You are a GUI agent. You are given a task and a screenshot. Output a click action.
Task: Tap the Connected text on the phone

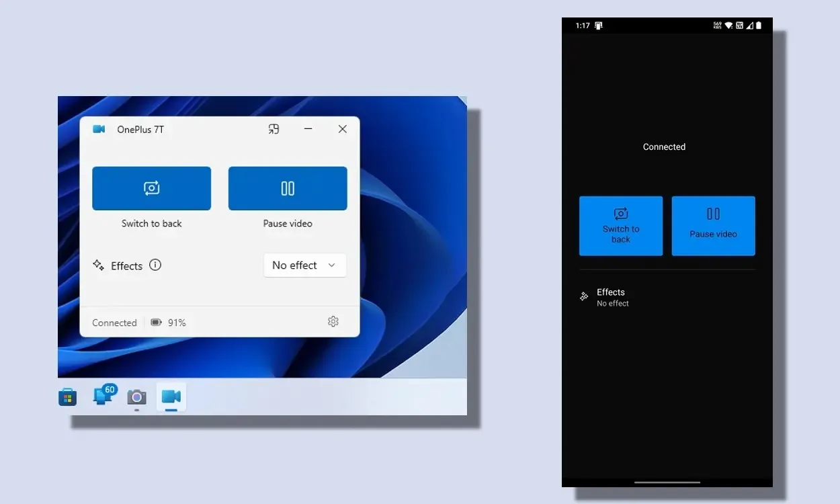pos(664,147)
